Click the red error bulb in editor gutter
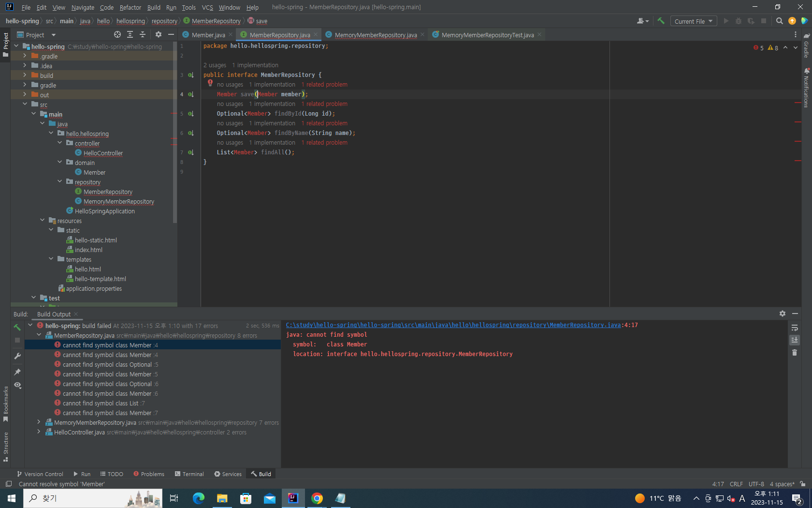The height and width of the screenshot is (508, 812). [210, 83]
